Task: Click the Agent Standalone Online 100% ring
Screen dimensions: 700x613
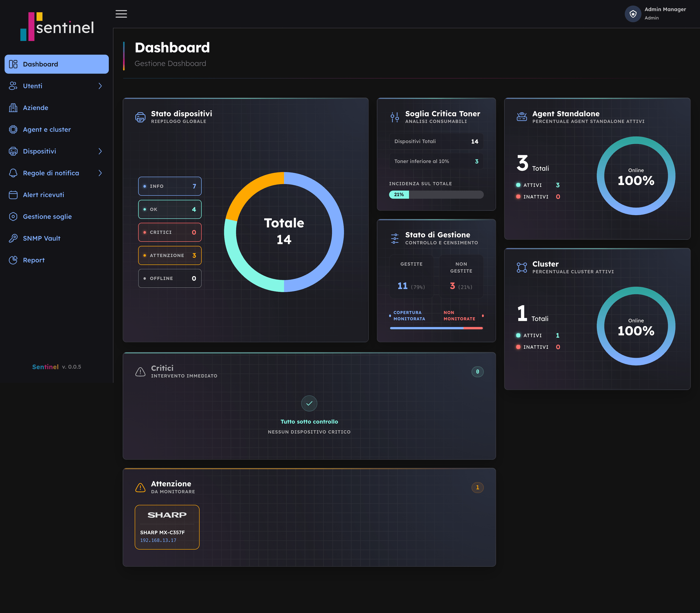Action: pyautogui.click(x=636, y=176)
